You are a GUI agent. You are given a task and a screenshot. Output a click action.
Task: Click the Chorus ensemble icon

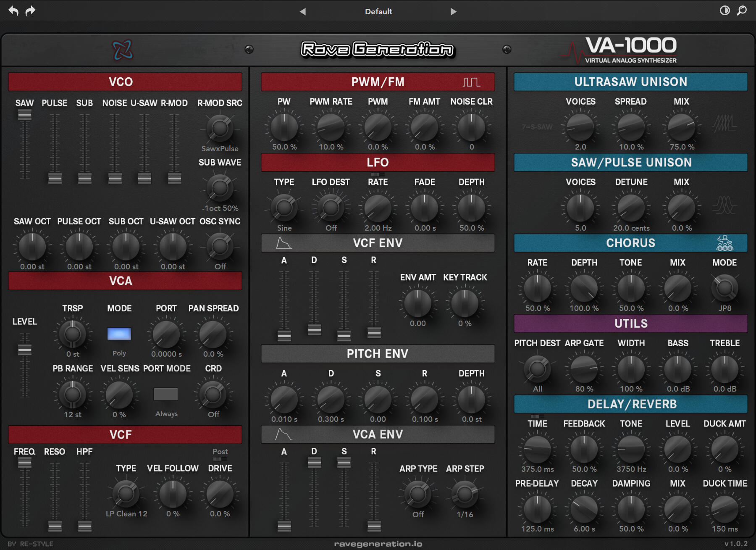724,243
